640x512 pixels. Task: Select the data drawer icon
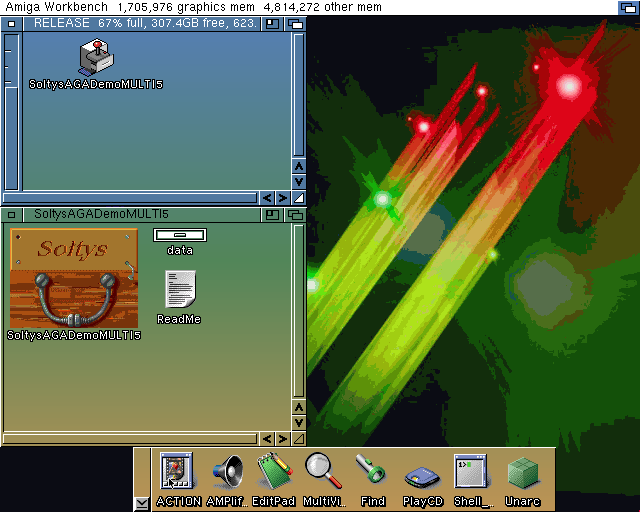[180, 235]
